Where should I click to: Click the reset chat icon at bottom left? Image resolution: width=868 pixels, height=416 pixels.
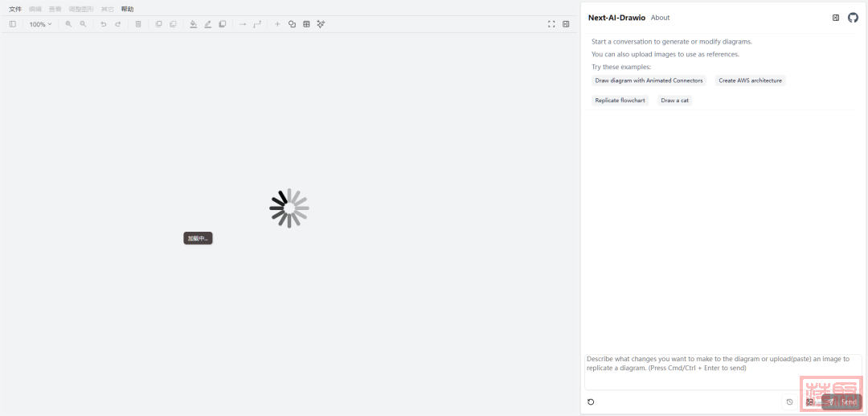(591, 402)
